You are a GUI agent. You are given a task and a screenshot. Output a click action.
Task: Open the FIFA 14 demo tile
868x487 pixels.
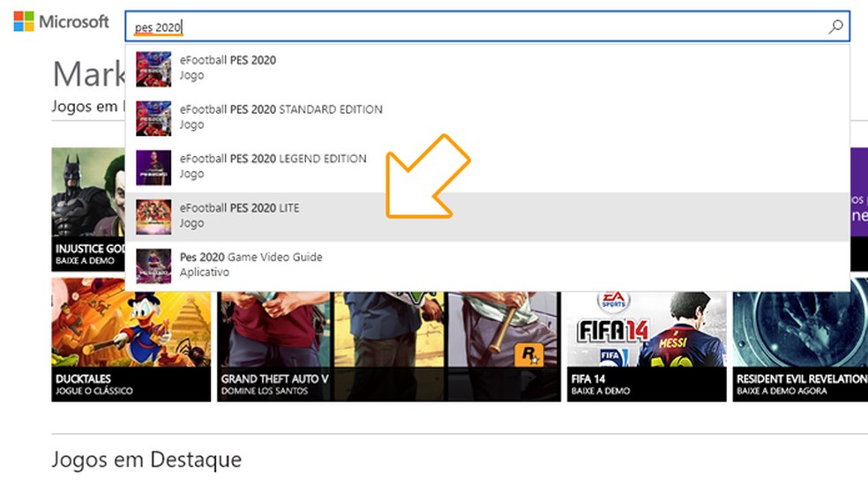(647, 347)
